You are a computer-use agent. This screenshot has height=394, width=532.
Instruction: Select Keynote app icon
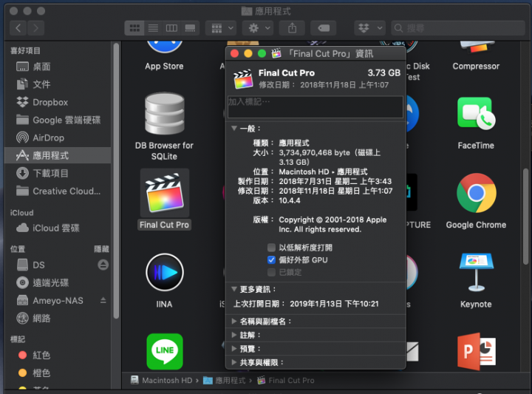(476, 272)
